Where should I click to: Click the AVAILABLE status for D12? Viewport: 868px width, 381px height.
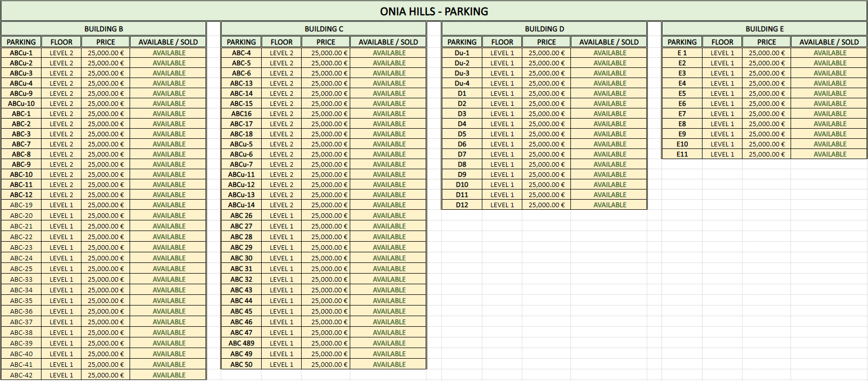click(x=609, y=205)
